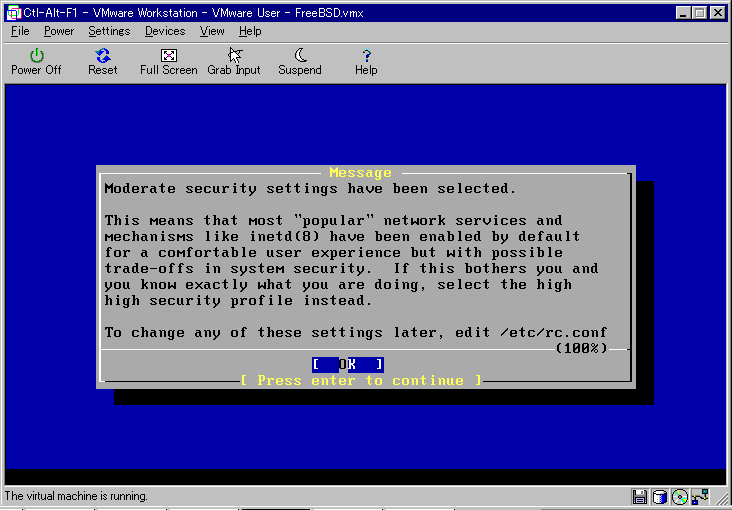The image size is (732, 510).
Task: Click the network adapter status icon
Action: [x=701, y=496]
